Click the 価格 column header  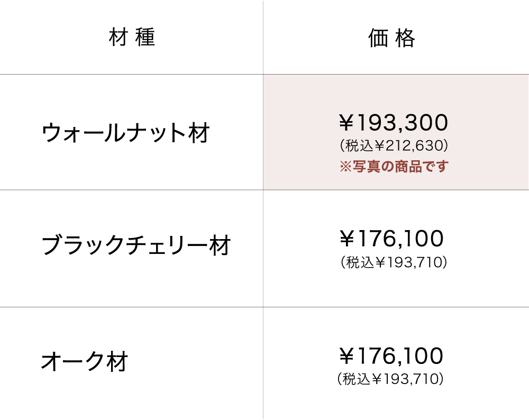392,38
